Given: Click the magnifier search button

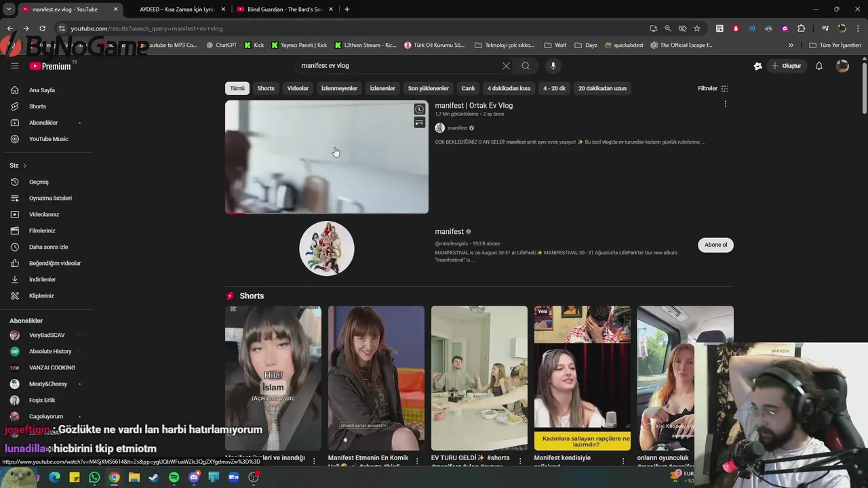Looking at the screenshot, I should [x=526, y=66].
